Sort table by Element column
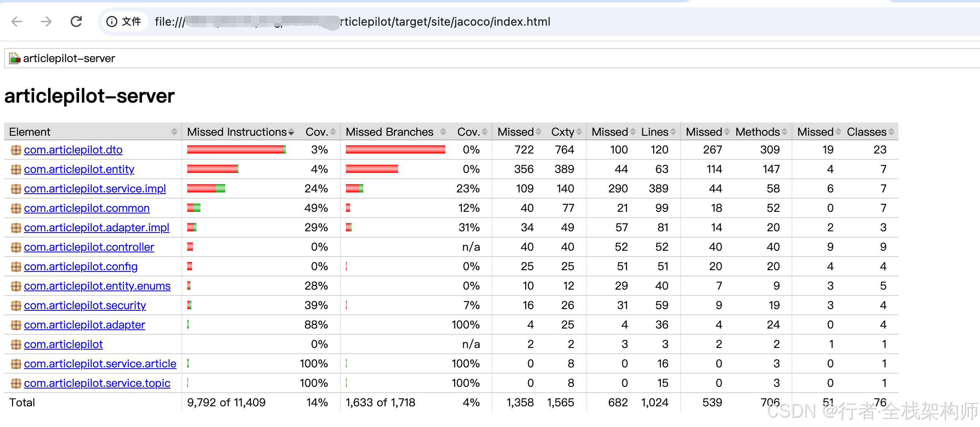Image resolution: width=980 pixels, height=427 pixels. pos(93,132)
